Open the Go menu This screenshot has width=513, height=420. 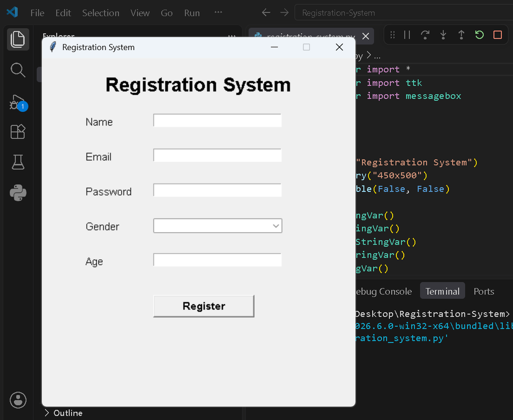(166, 13)
